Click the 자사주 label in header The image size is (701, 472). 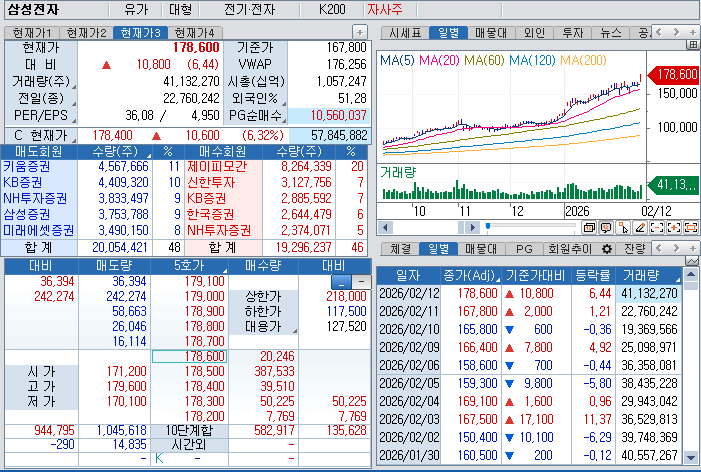pyautogui.click(x=385, y=9)
